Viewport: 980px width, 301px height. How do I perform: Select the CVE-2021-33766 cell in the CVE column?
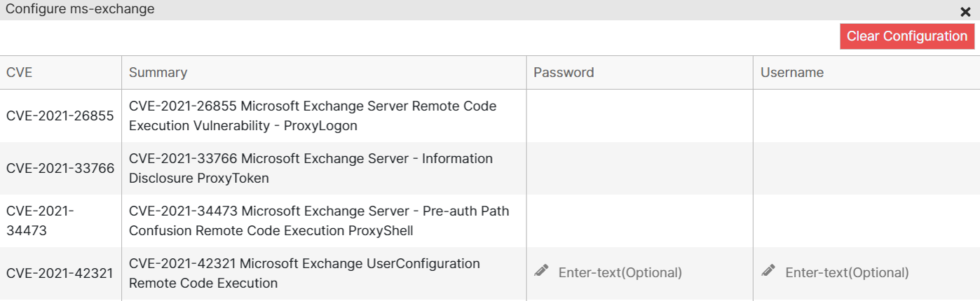tap(60, 169)
